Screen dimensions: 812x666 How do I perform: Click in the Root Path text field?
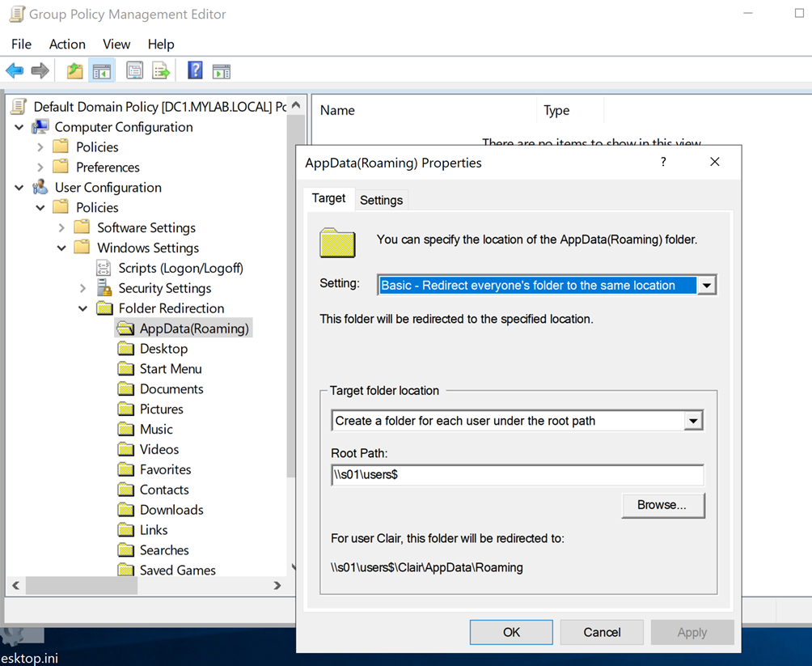(x=517, y=475)
